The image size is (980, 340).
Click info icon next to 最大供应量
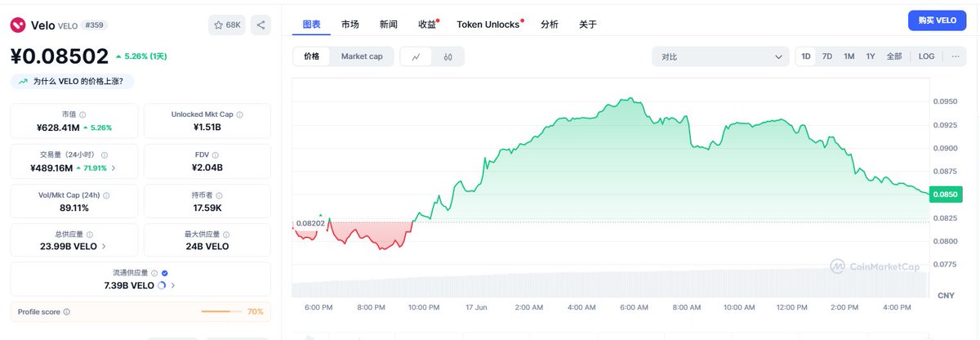click(225, 235)
